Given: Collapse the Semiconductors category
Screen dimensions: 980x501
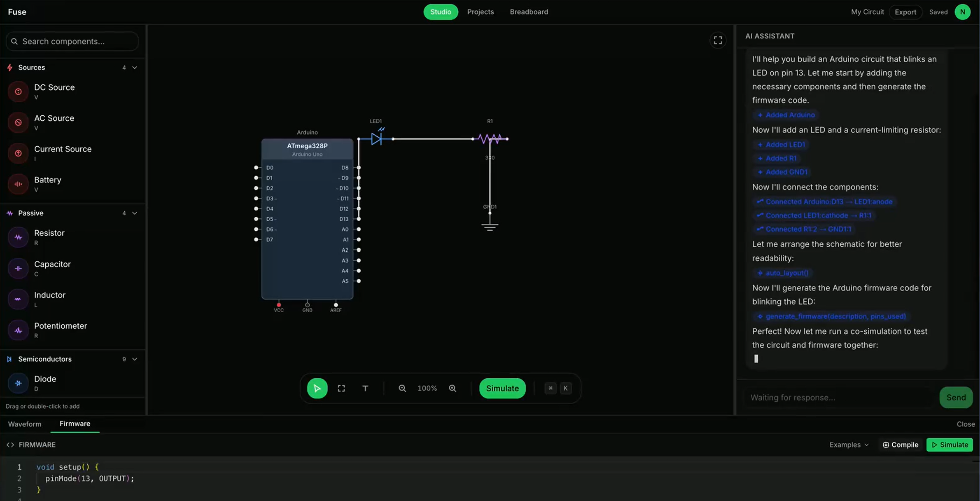Looking at the screenshot, I should pos(135,359).
